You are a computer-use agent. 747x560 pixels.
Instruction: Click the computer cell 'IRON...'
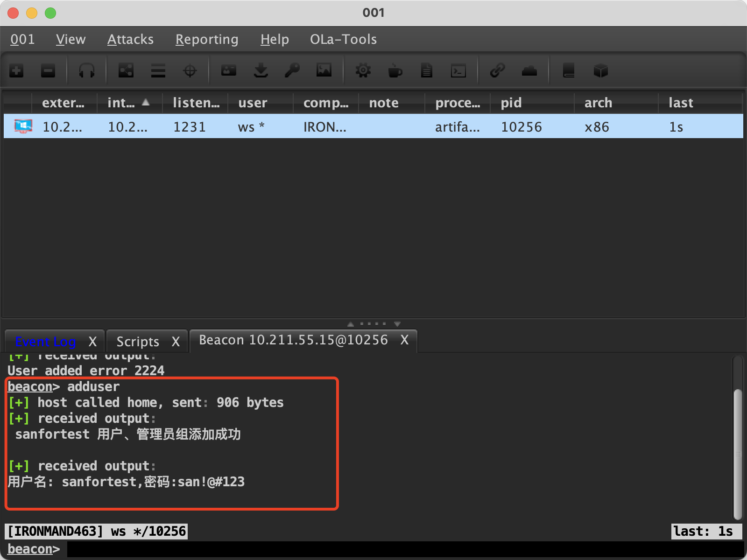point(325,127)
